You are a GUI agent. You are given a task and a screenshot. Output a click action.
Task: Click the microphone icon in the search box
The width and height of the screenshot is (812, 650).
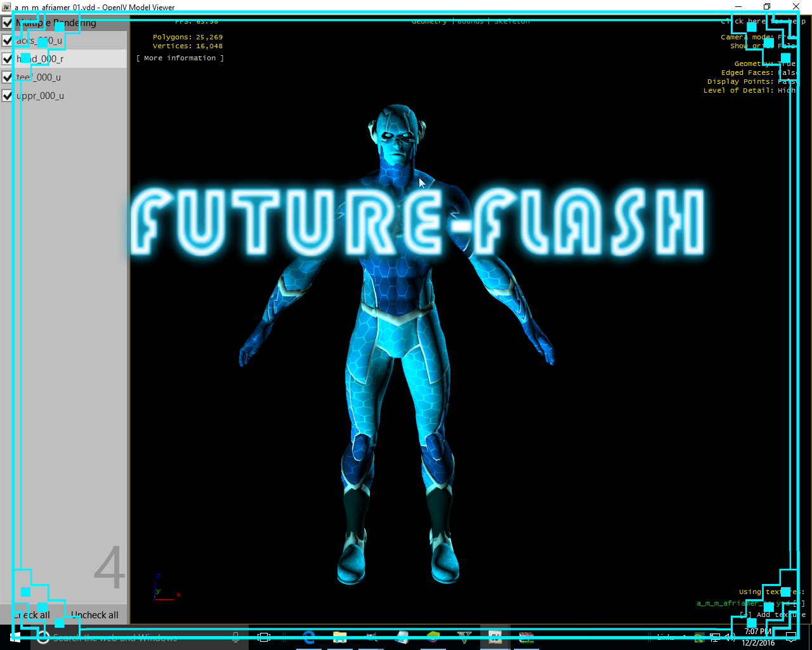[x=235, y=637]
